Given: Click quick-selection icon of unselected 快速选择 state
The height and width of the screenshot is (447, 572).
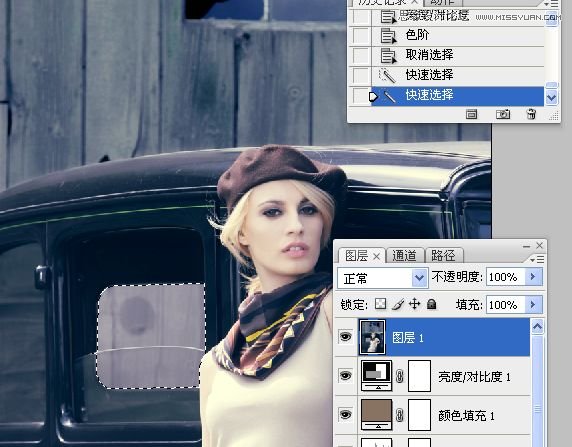Looking at the screenshot, I should [x=387, y=76].
